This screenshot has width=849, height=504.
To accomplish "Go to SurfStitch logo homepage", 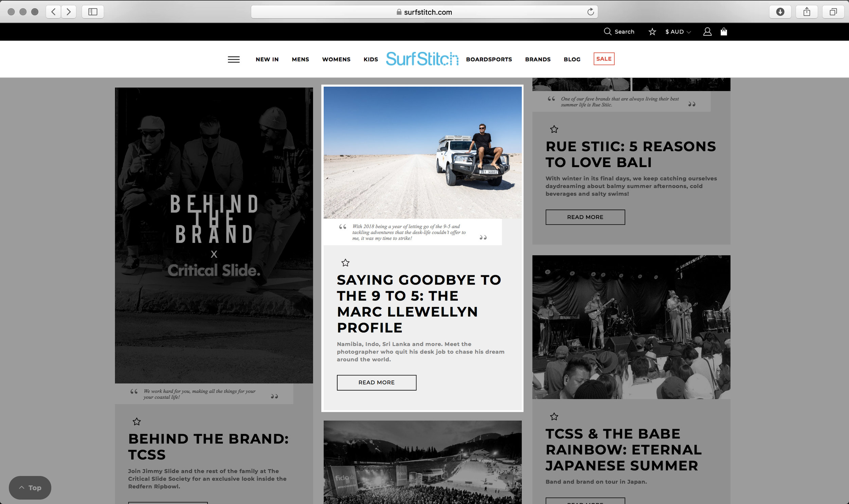I will tap(422, 59).
